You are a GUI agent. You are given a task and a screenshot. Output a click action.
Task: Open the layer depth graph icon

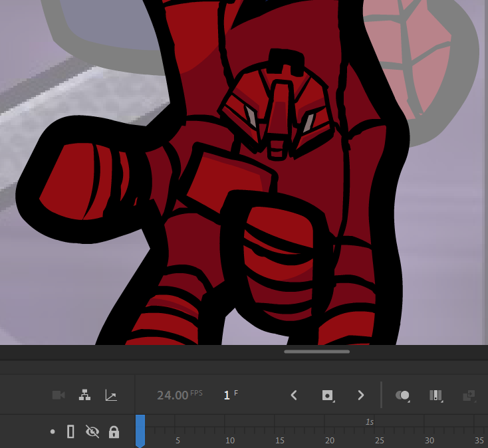click(x=111, y=395)
